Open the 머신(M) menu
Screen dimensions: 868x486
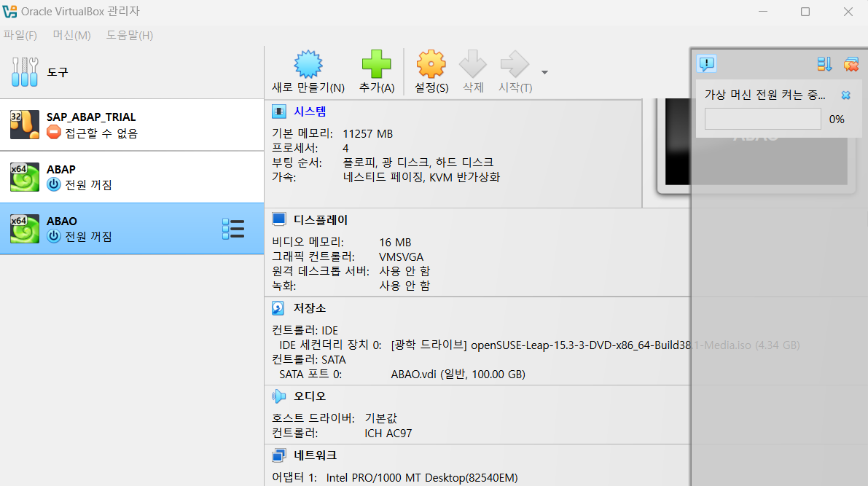71,36
